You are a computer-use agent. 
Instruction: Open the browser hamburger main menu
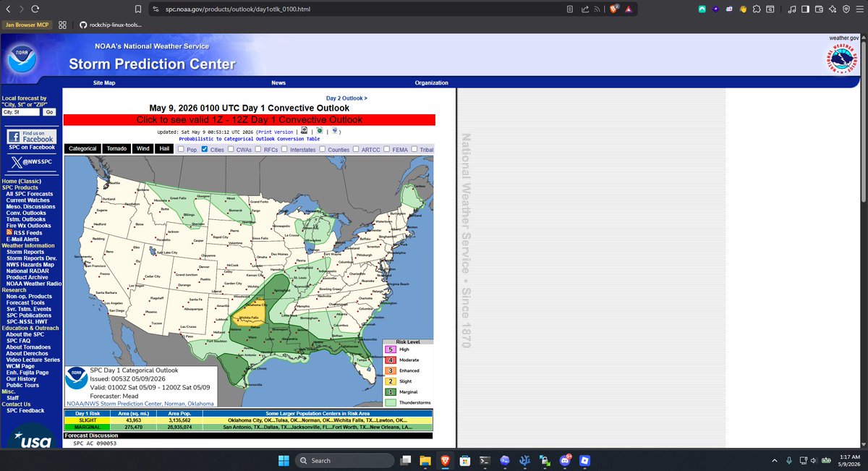[x=859, y=9]
